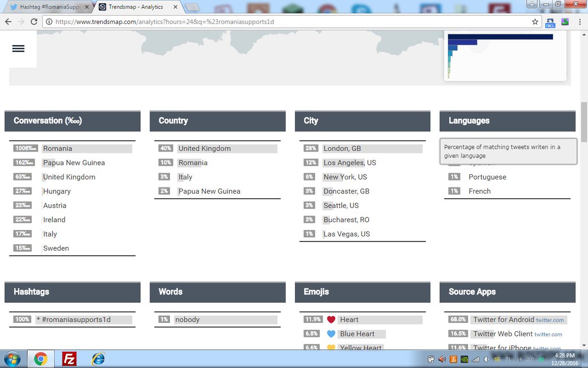Select London, GB in the City list
The image size is (588, 368).
pos(342,148)
